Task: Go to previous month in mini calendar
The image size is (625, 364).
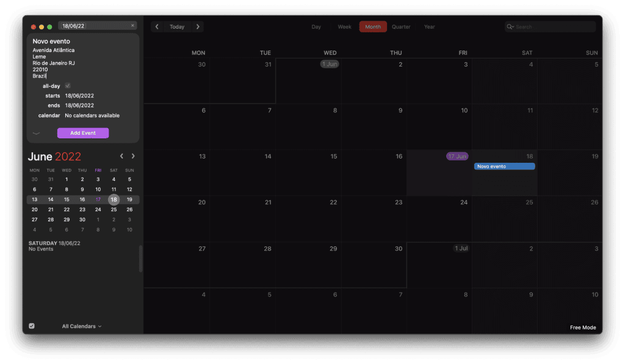Action: pyautogui.click(x=121, y=156)
